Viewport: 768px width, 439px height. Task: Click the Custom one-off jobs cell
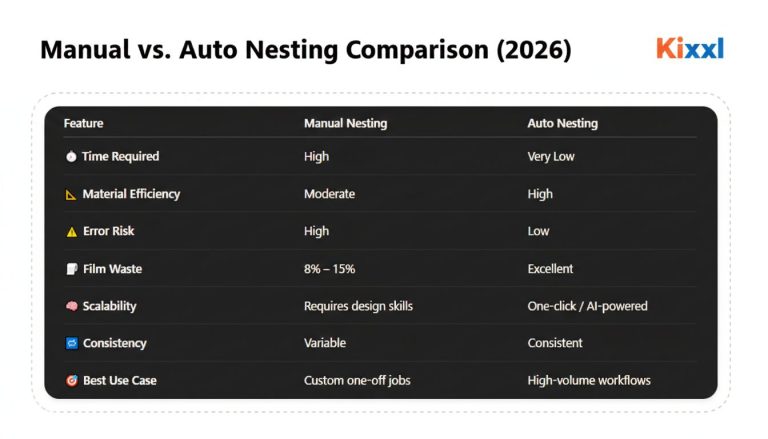click(x=357, y=381)
